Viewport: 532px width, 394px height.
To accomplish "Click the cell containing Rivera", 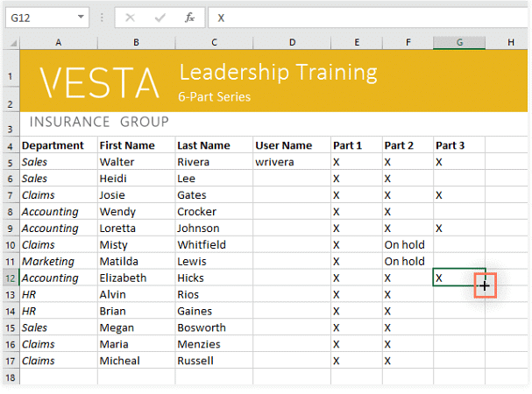I will pos(214,162).
